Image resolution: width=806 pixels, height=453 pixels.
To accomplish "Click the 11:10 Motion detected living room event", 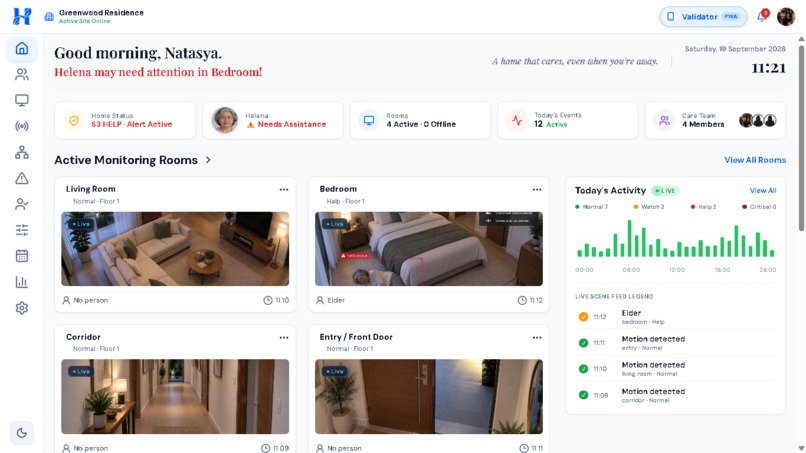I will pyautogui.click(x=675, y=369).
